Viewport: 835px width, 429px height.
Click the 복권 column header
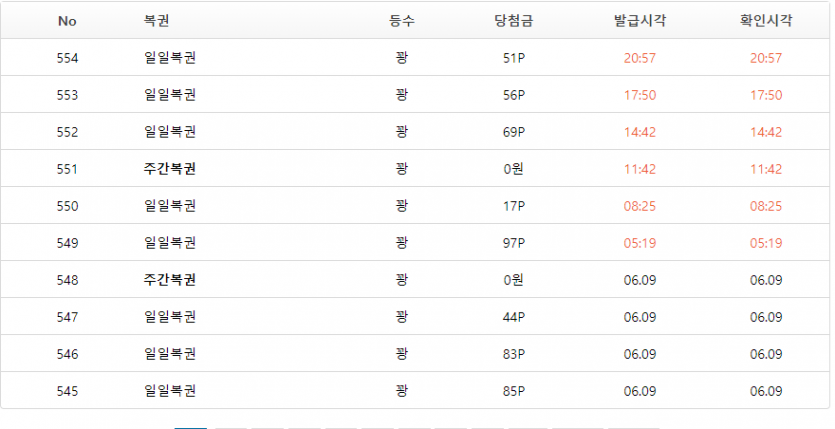(157, 21)
